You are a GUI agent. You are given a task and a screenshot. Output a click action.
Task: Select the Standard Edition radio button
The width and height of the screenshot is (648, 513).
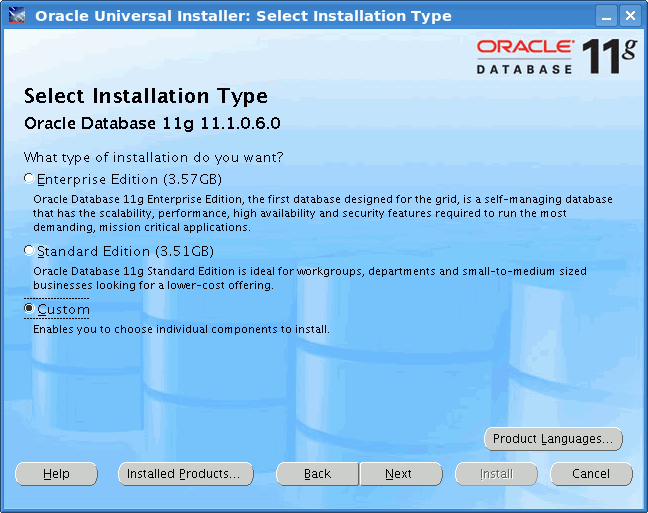click(29, 251)
